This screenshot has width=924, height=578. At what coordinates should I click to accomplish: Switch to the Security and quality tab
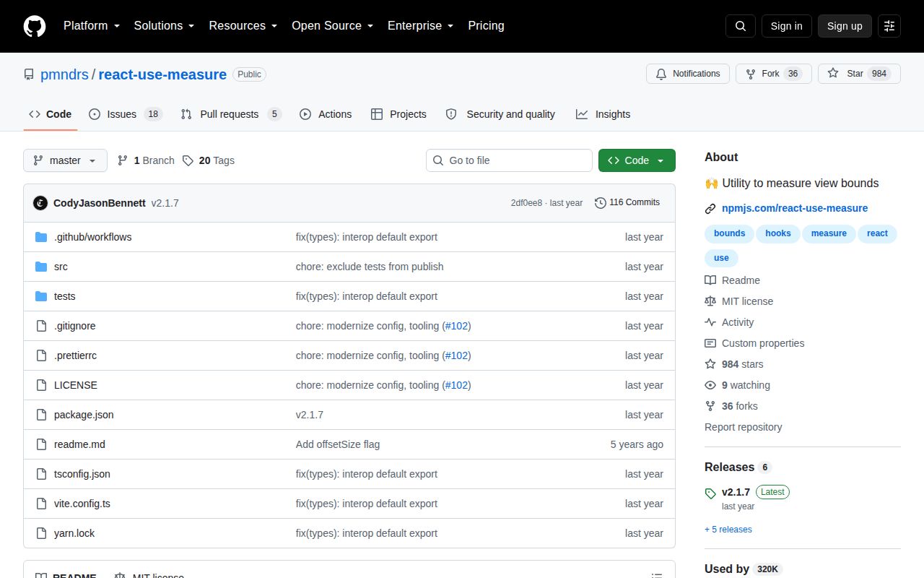point(500,114)
